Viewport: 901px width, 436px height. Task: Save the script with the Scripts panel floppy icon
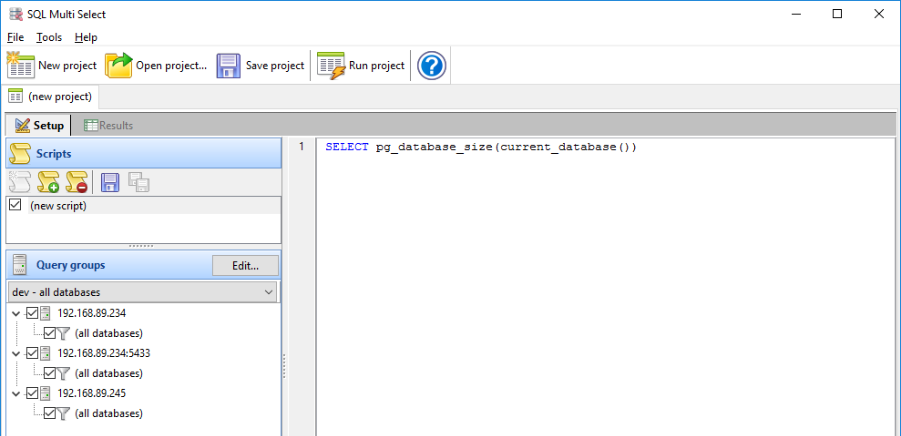[110, 182]
